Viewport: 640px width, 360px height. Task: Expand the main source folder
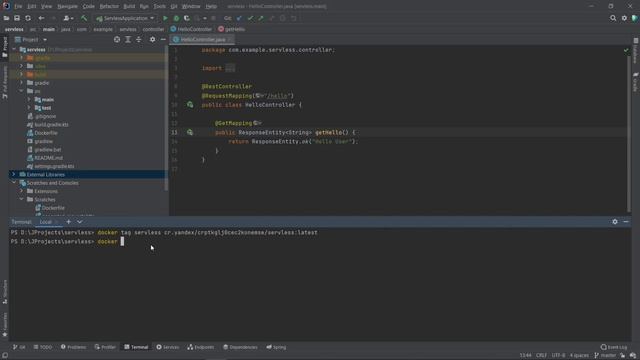click(29, 99)
